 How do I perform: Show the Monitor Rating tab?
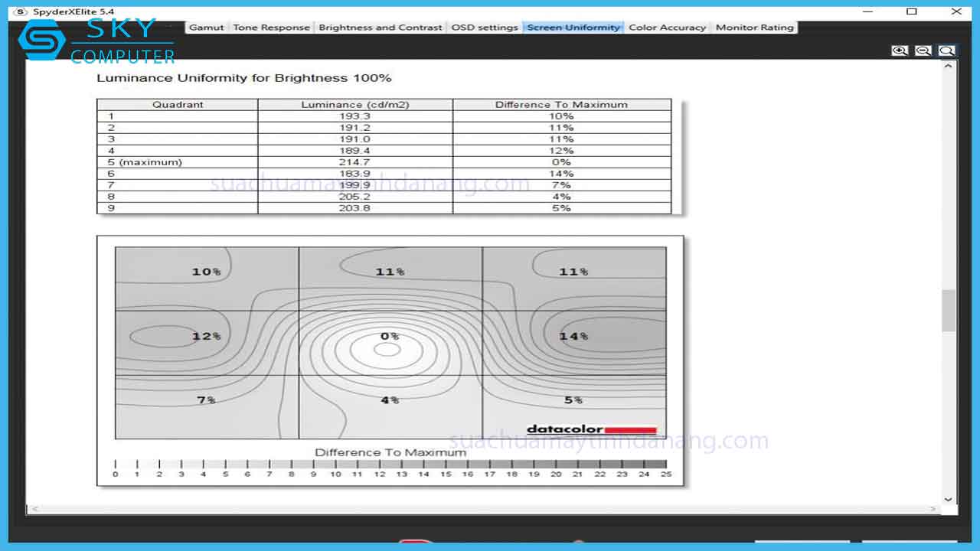pos(754,28)
